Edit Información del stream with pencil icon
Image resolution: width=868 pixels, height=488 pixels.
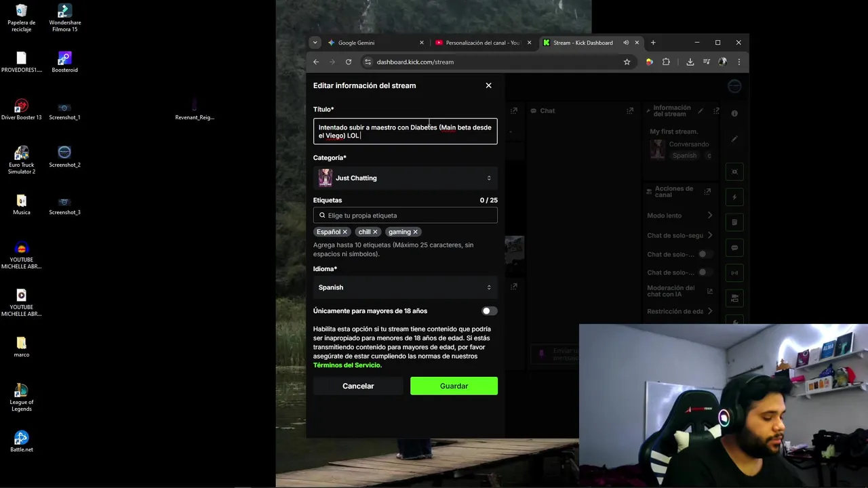[700, 110]
